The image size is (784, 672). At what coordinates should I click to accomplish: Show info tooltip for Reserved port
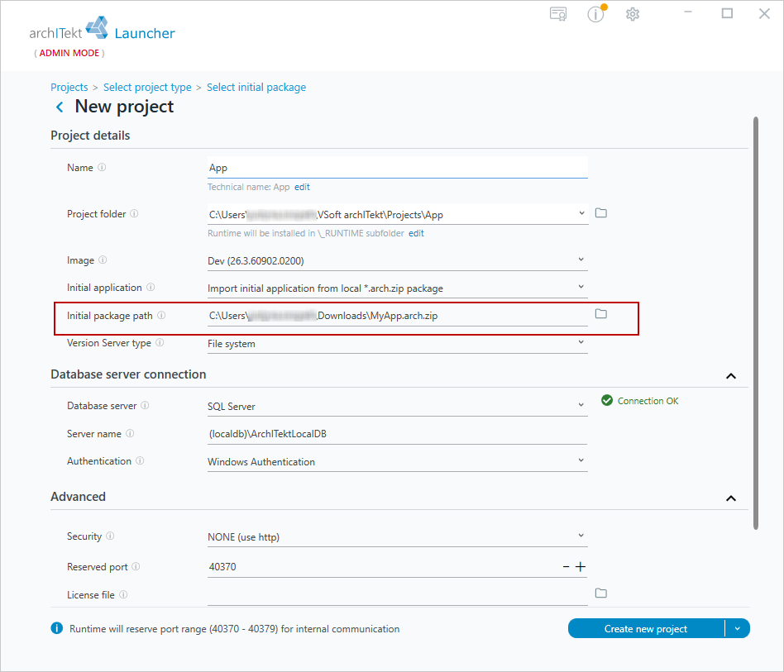[x=136, y=566]
